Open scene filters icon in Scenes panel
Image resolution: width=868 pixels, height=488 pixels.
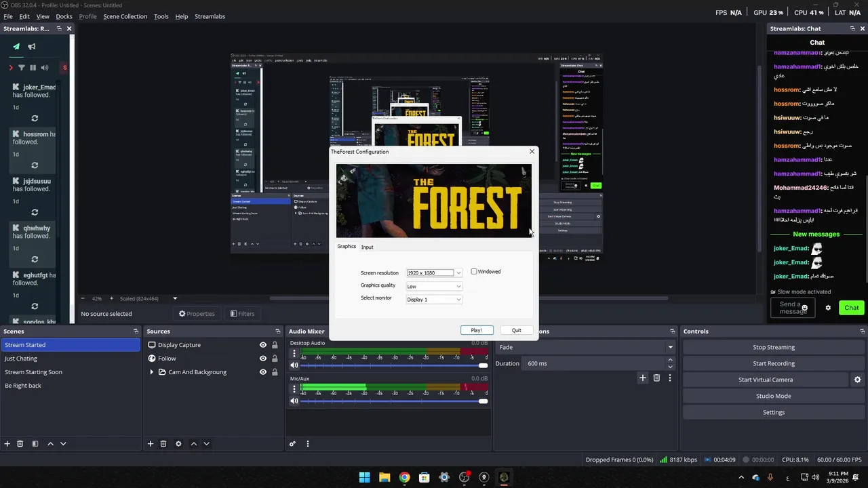point(35,444)
